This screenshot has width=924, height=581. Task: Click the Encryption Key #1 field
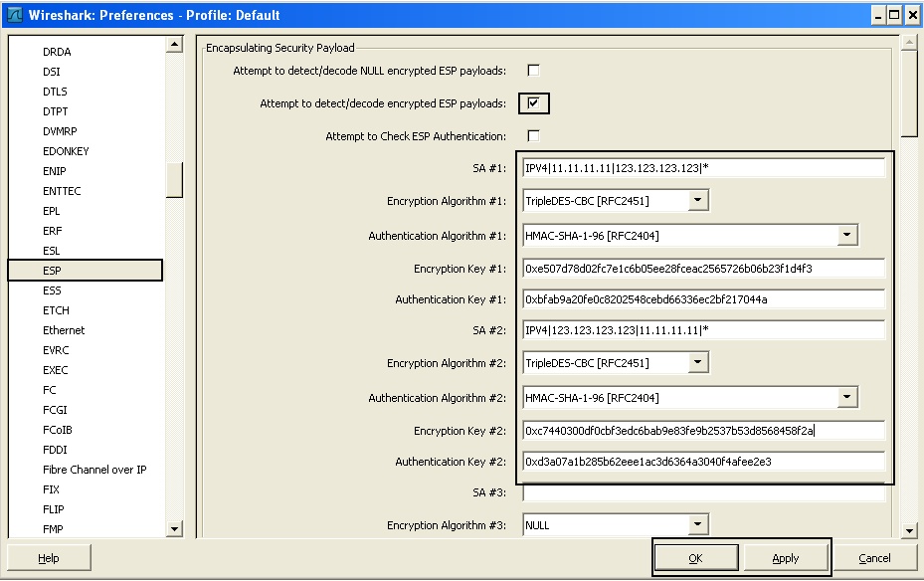[703, 269]
